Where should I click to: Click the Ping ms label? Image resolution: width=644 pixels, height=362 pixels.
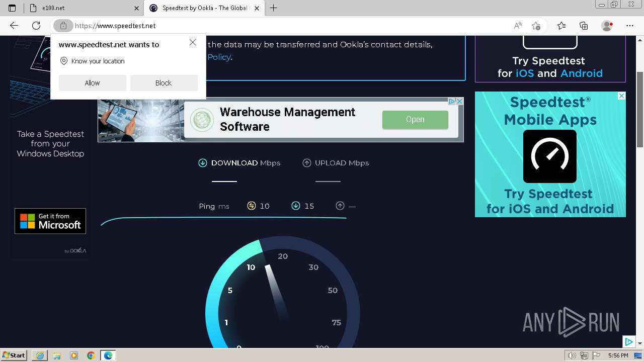pos(214,206)
